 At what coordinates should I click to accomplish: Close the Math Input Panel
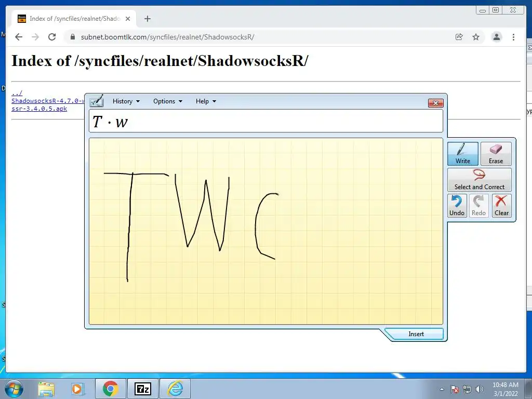[436, 103]
